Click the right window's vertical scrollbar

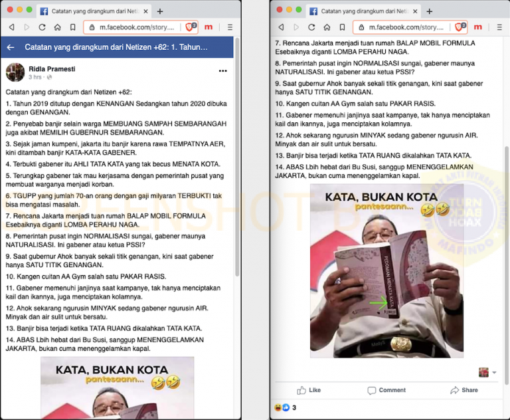tap(507, 264)
